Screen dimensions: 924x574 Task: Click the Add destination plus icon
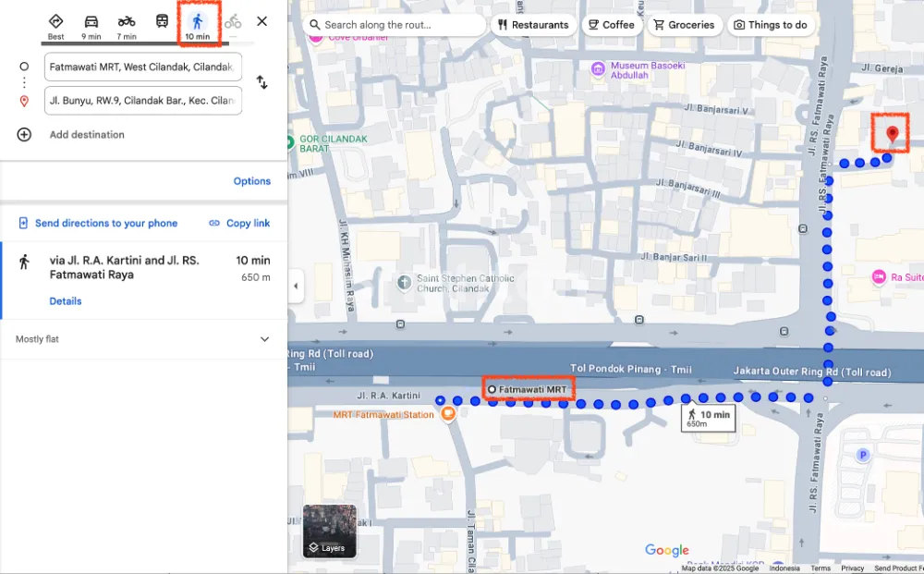pos(25,134)
